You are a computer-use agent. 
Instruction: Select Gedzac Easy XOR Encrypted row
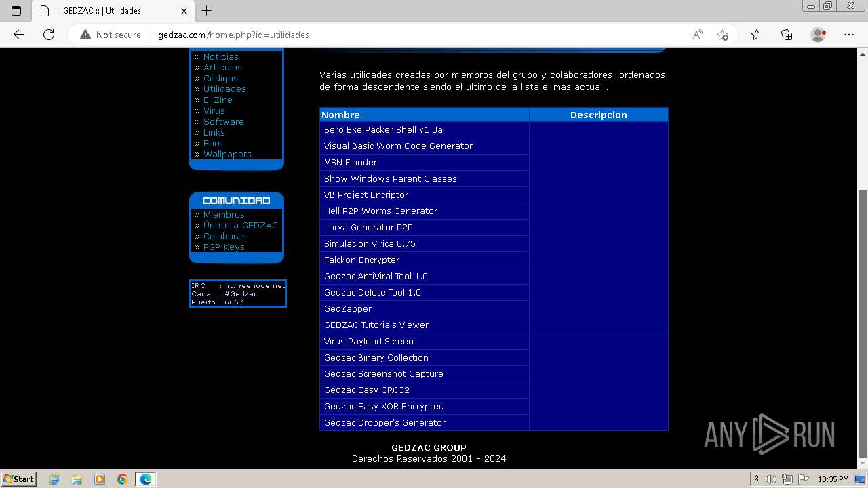click(424, 406)
